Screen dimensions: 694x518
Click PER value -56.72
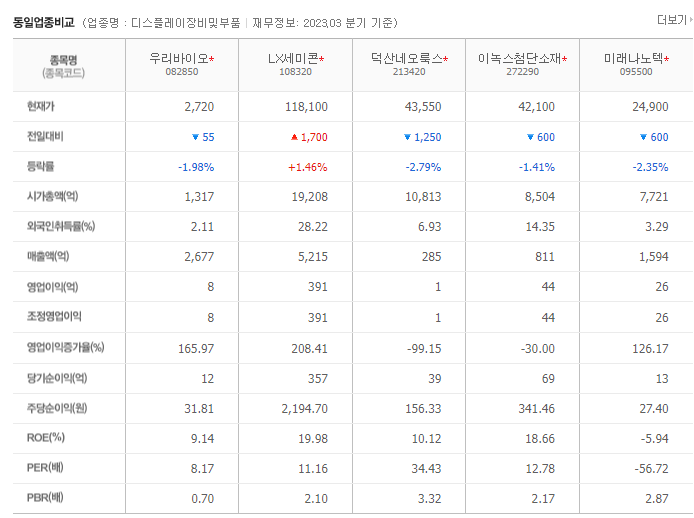pos(651,468)
